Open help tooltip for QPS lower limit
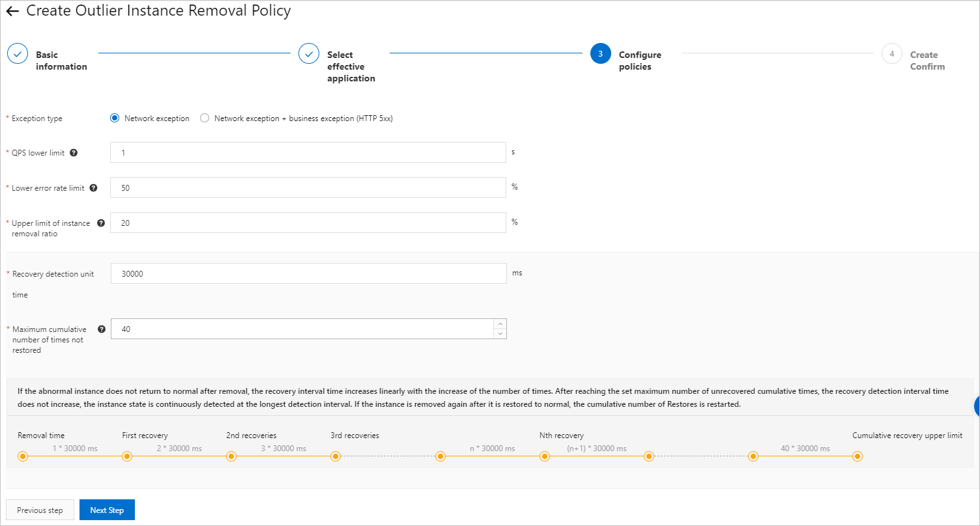This screenshot has width=980, height=526. [74, 153]
